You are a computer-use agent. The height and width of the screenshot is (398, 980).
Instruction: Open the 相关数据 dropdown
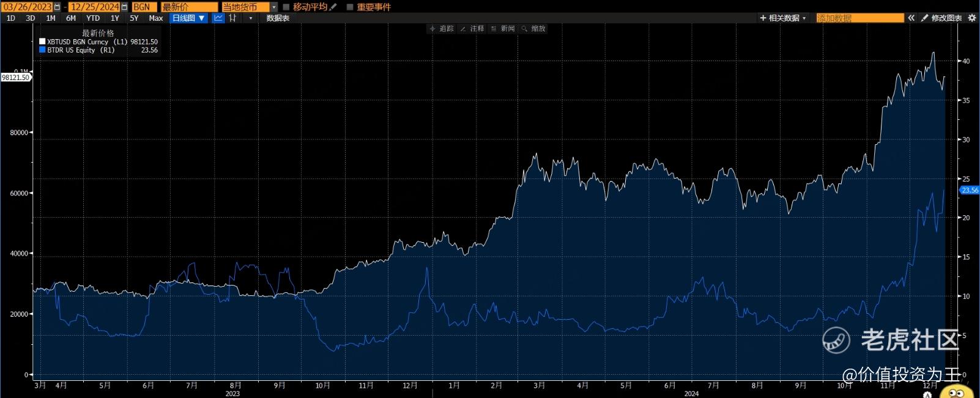[x=783, y=18]
